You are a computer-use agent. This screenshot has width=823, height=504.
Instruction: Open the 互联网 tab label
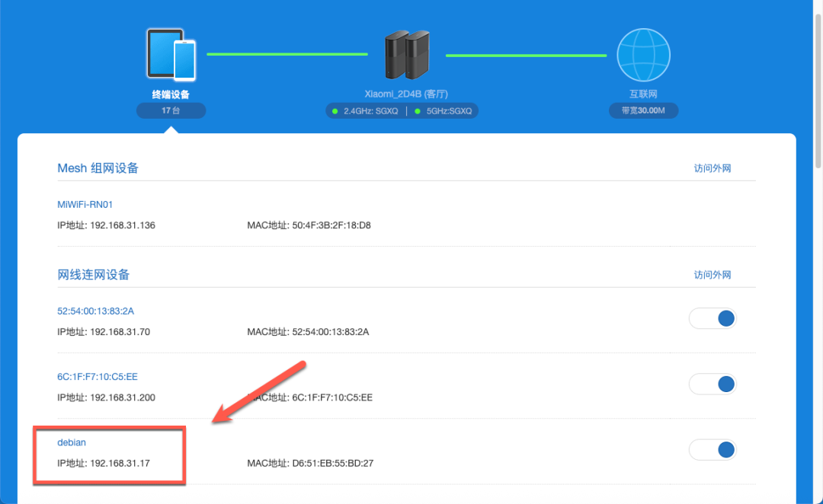click(x=643, y=94)
